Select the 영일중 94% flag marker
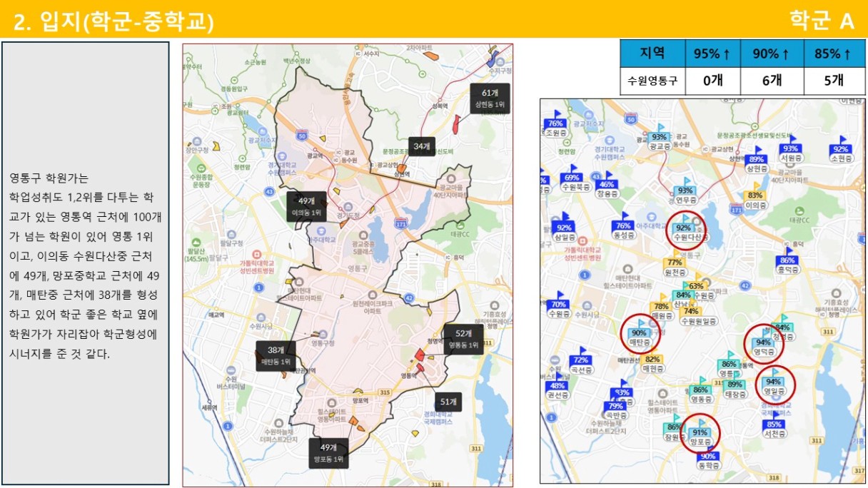This screenshot has height=488, width=868. click(773, 381)
